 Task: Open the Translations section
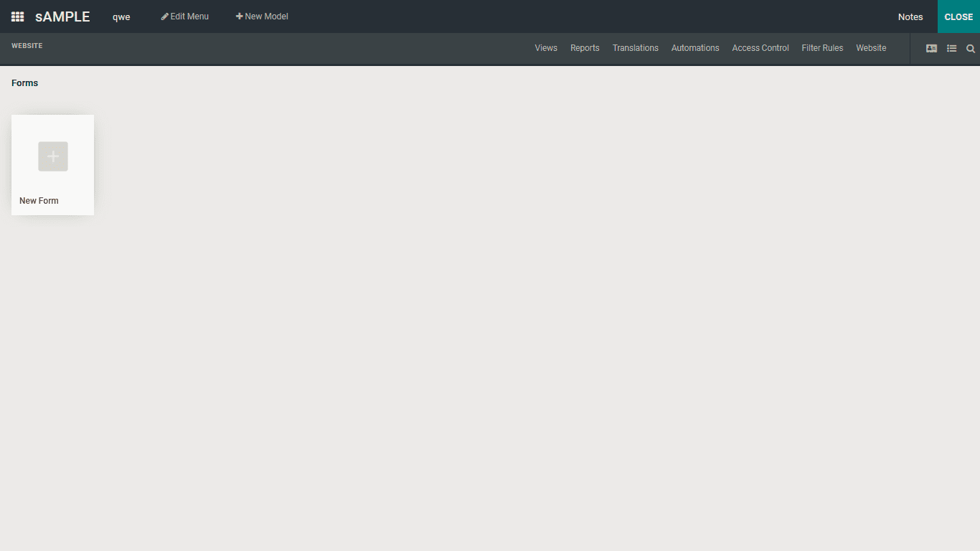pos(635,48)
